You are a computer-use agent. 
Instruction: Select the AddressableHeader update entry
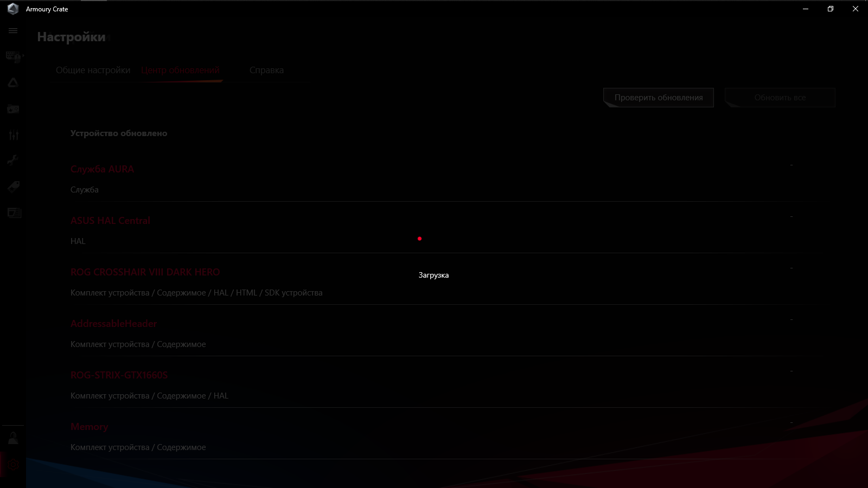pos(113,324)
